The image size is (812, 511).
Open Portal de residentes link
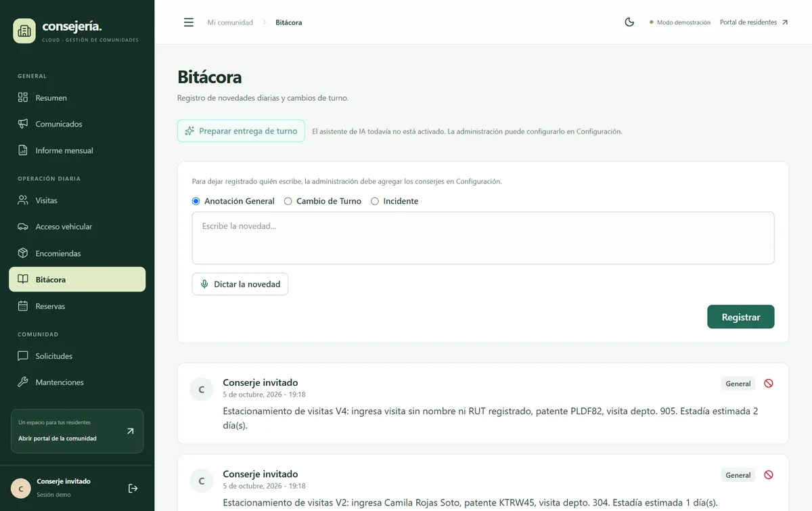click(754, 22)
